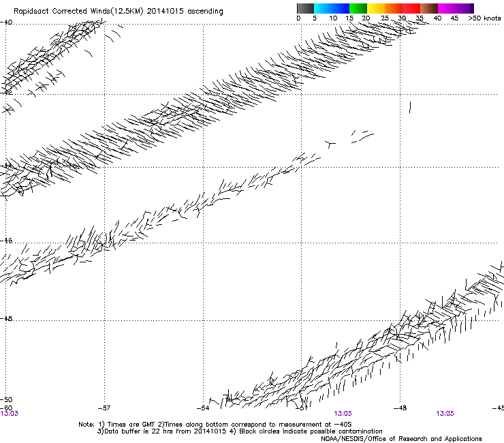Click the '25' label under the color bar
The image size is (504, 443).
pos(385,18)
